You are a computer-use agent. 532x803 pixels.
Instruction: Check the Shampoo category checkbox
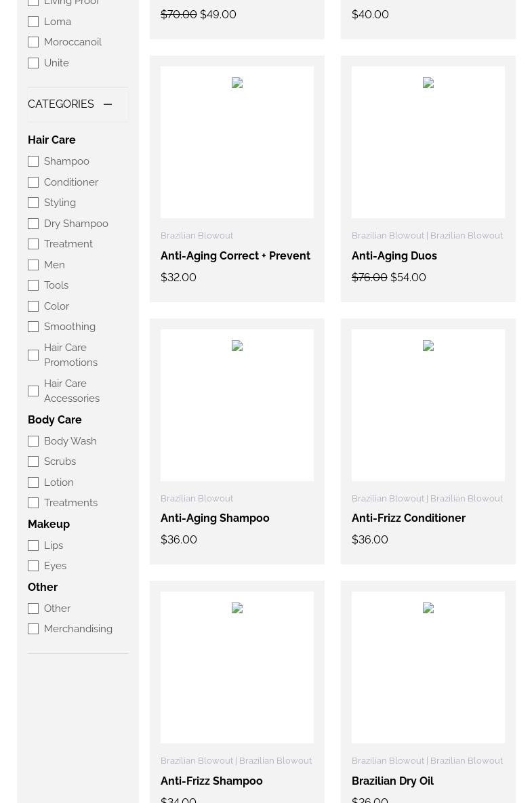(x=33, y=161)
